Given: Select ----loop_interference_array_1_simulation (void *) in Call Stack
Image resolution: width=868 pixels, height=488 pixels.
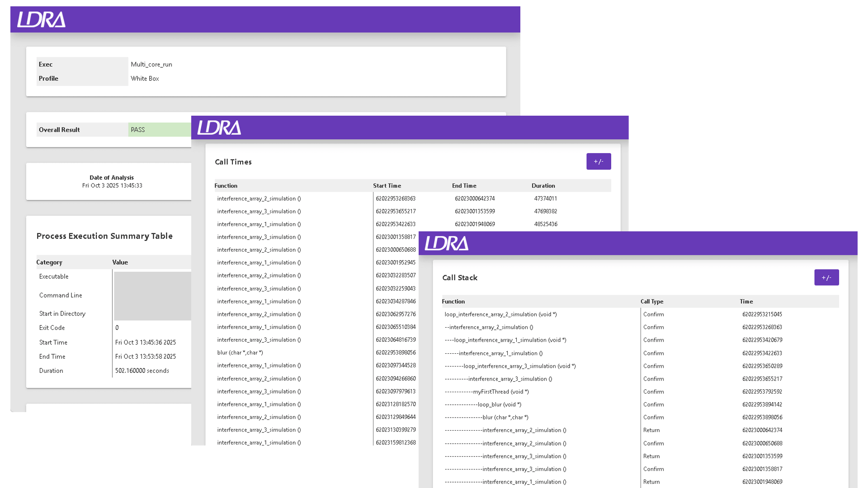Looking at the screenshot, I should (505, 340).
